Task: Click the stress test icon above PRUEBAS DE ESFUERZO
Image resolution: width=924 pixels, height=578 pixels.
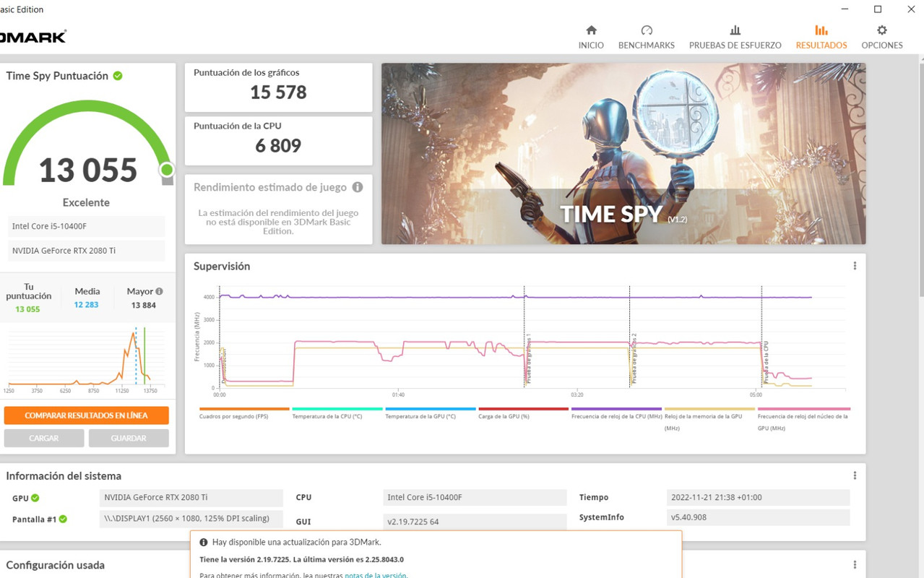Action: click(735, 30)
